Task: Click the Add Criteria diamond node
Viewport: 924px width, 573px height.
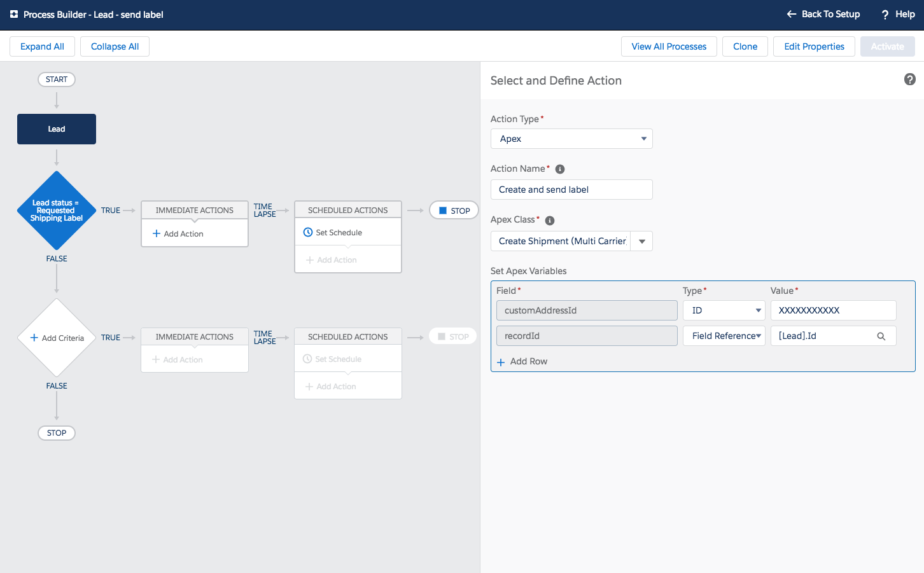Action: [x=57, y=338]
